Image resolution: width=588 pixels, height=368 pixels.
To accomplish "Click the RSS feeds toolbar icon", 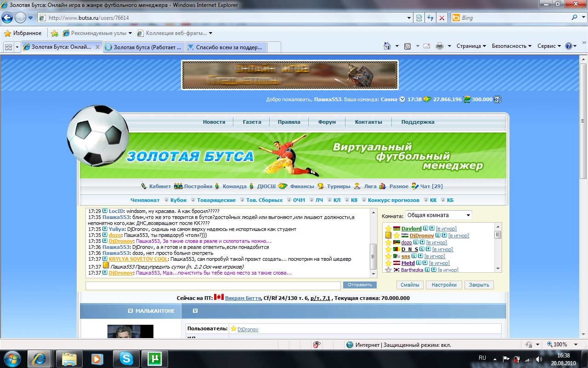I will click(407, 46).
